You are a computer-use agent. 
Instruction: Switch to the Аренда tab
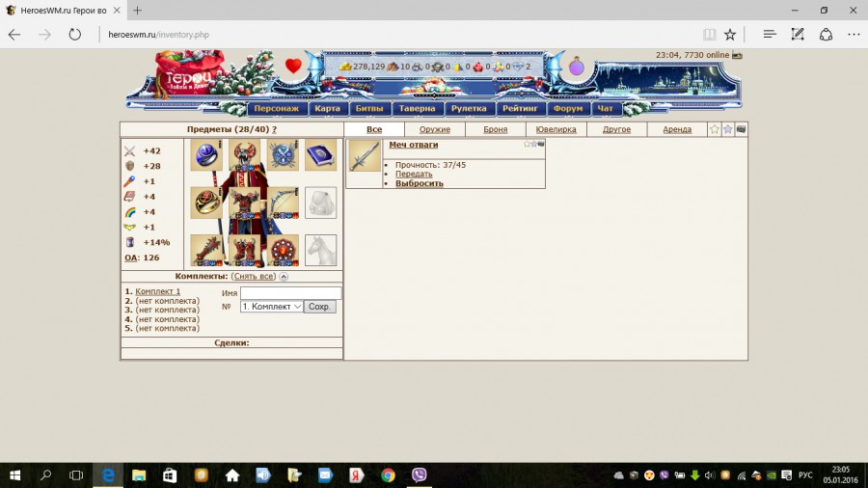tap(677, 129)
